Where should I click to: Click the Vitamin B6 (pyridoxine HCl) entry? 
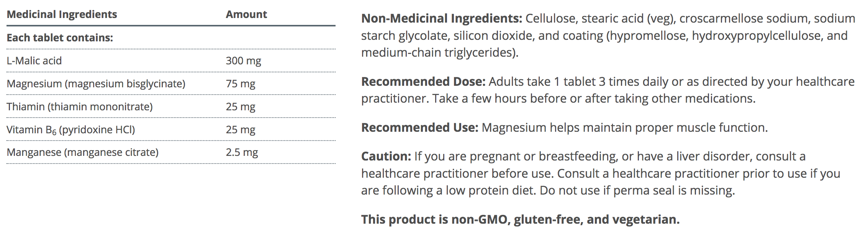point(71,129)
